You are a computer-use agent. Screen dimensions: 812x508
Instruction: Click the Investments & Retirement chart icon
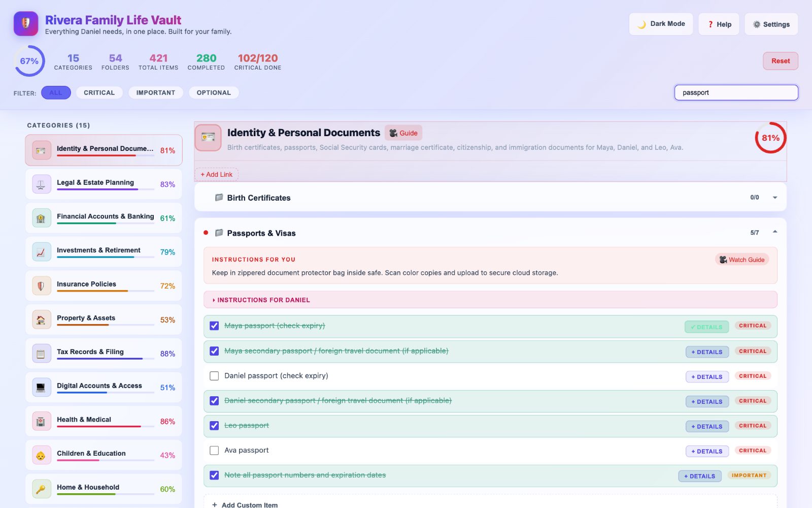coord(41,252)
